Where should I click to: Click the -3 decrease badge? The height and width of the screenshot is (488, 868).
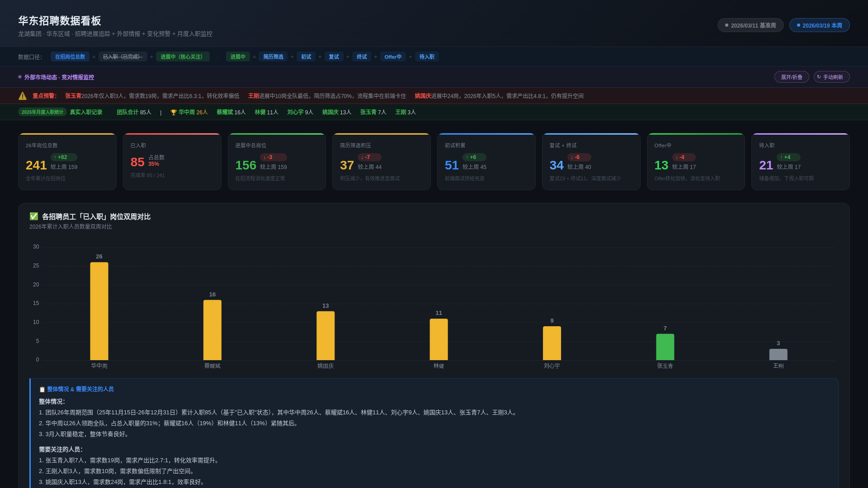(x=273, y=157)
